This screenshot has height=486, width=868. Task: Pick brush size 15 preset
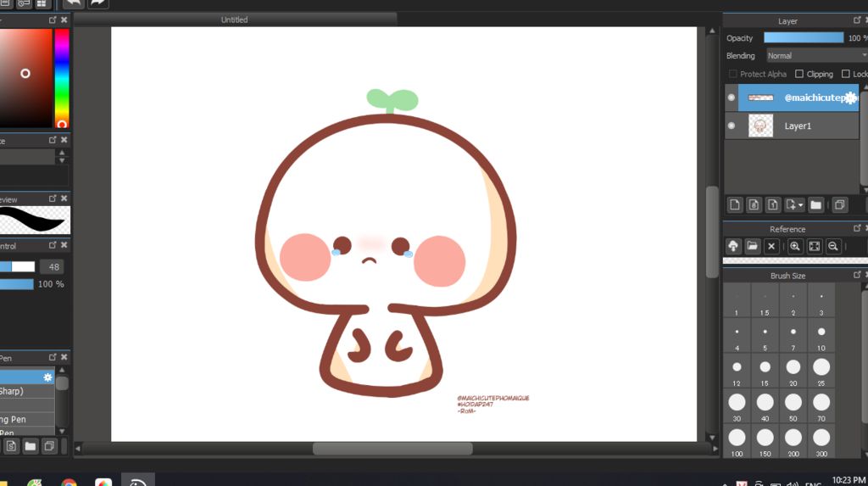tap(765, 371)
